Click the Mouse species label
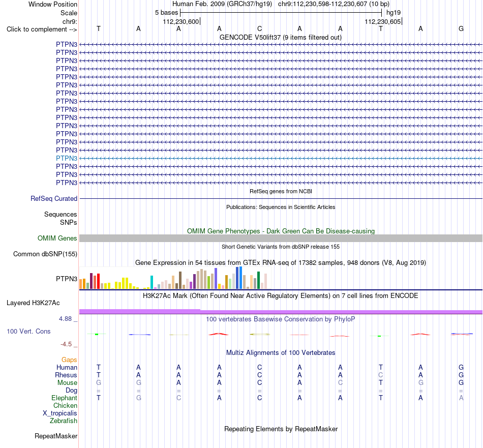 pos(67,383)
